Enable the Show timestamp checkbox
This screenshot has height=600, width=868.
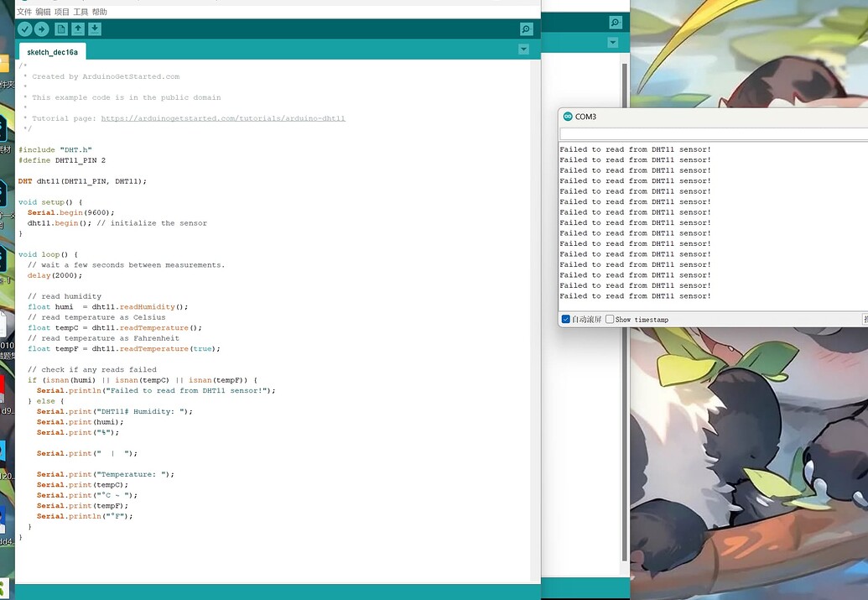coord(610,319)
